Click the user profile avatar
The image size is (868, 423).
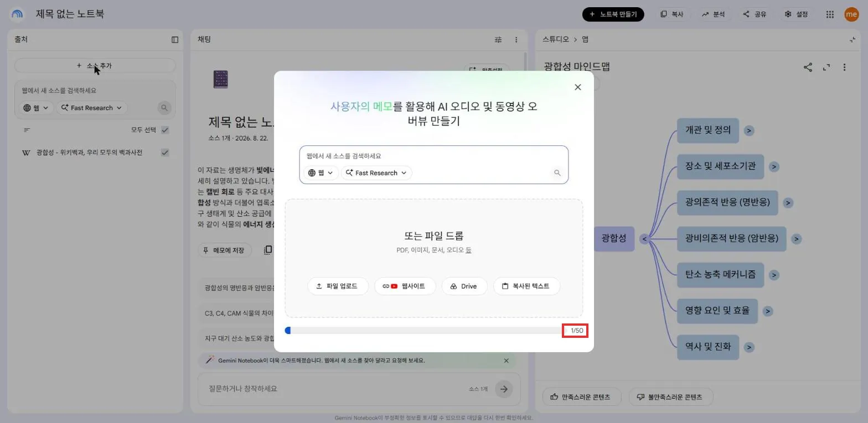click(x=851, y=14)
